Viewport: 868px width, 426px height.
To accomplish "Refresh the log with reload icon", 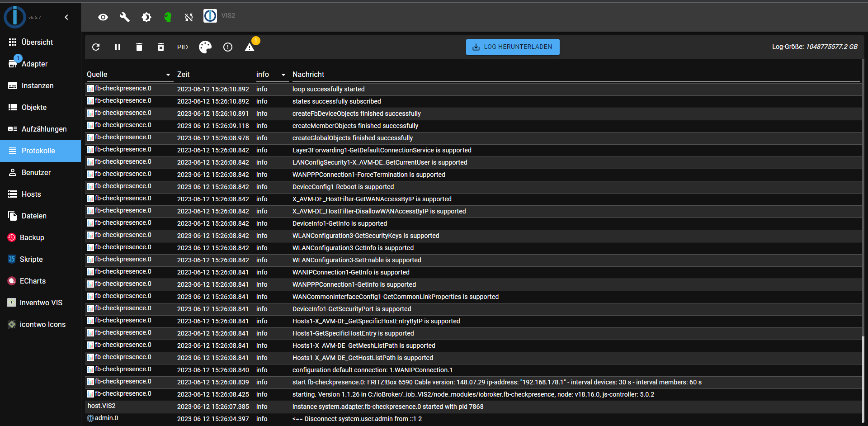I will point(96,47).
